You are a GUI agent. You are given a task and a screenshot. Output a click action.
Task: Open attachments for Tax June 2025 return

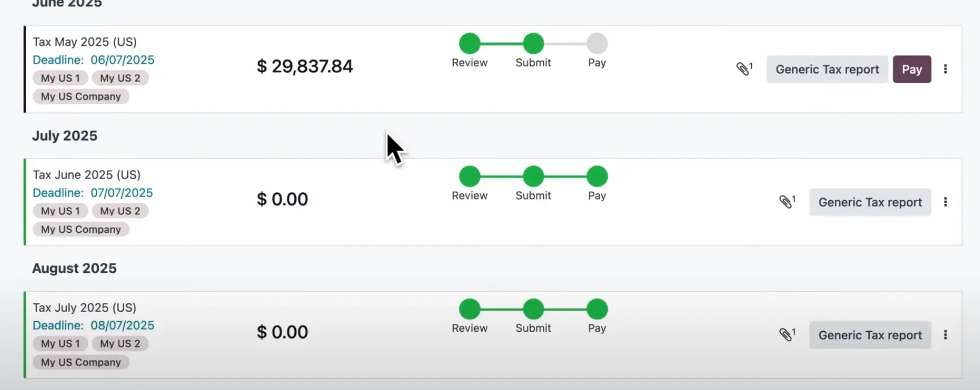(x=787, y=202)
